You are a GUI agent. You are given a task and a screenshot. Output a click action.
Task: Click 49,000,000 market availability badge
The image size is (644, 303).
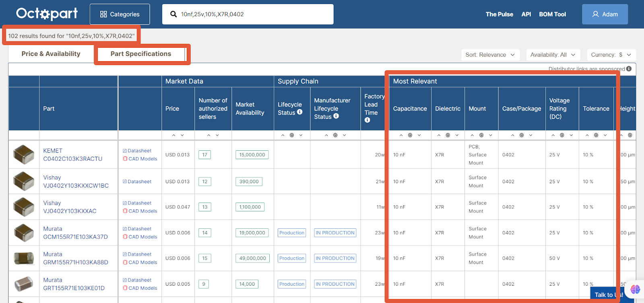[x=252, y=258]
